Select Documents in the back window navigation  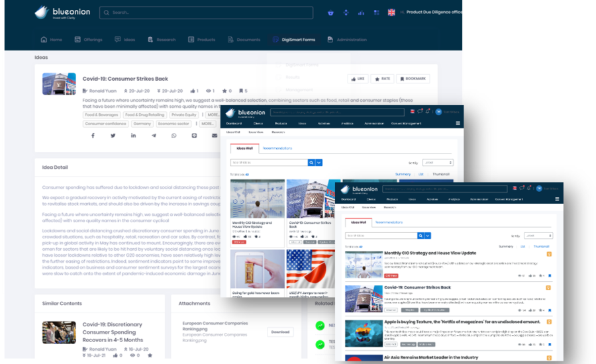(244, 40)
